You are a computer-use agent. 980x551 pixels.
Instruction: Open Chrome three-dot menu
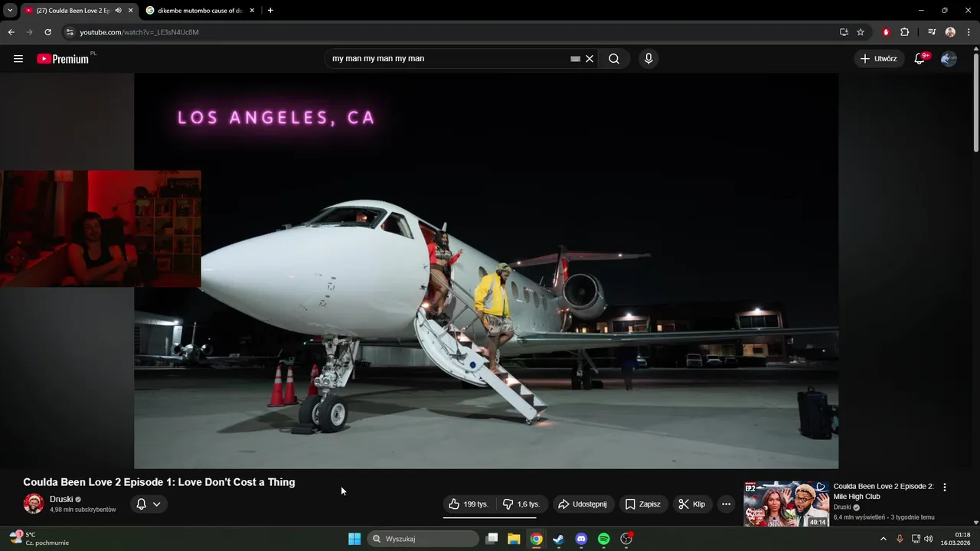pyautogui.click(x=969, y=32)
